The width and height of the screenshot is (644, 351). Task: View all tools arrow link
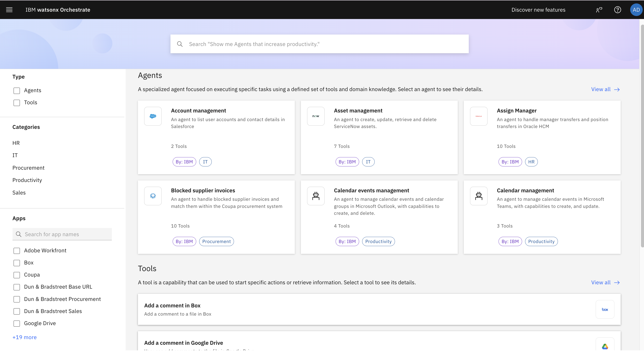(x=605, y=283)
